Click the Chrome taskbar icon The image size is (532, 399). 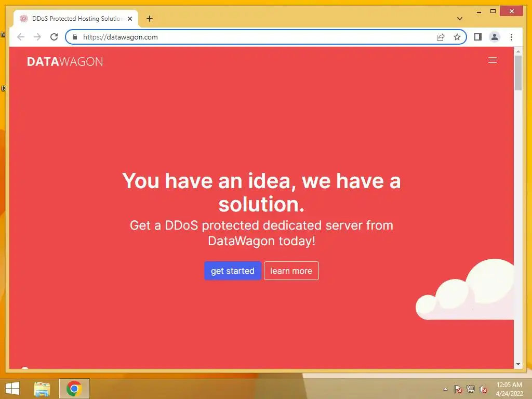click(x=74, y=389)
